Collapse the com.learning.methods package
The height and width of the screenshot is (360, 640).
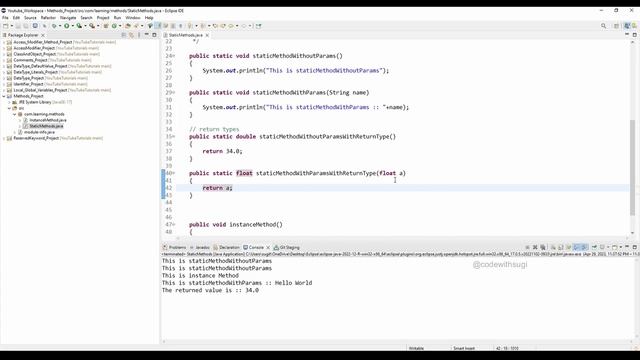15,114
